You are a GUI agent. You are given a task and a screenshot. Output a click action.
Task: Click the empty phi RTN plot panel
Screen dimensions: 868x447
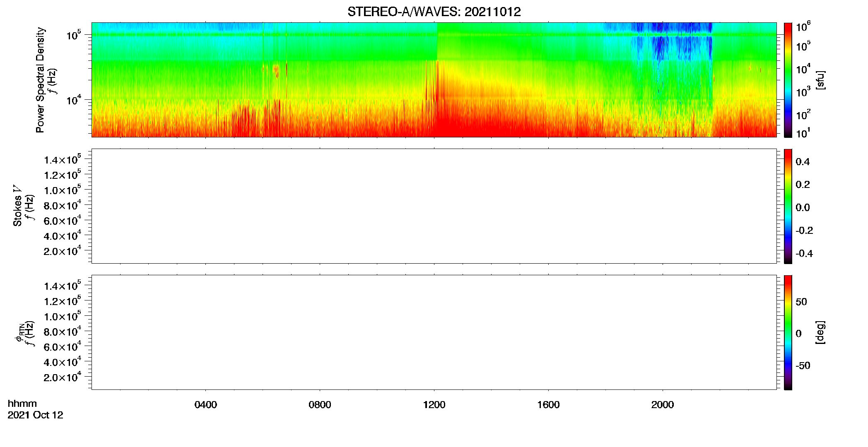pos(434,332)
